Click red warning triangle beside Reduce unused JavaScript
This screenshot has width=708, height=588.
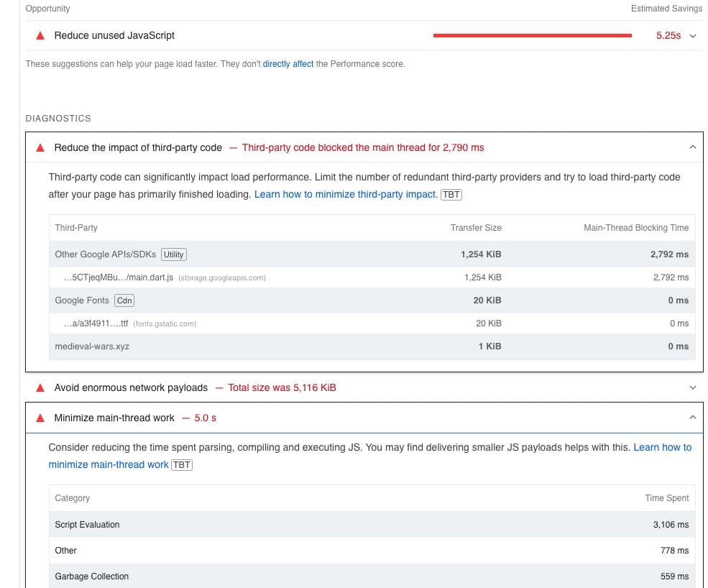tap(40, 36)
